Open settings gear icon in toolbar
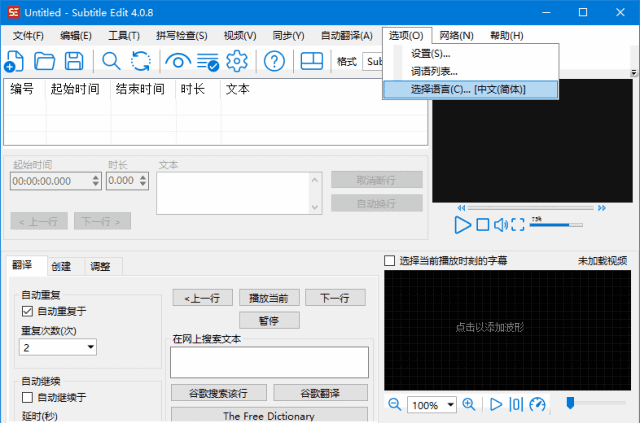Viewport: 640px width, 423px height. 237,61
